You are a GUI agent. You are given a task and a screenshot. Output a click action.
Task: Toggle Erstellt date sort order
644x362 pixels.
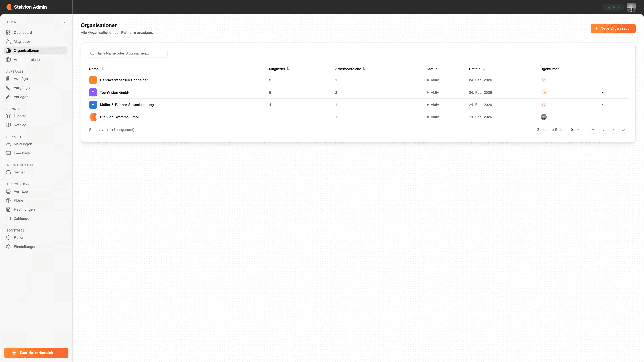477,69
